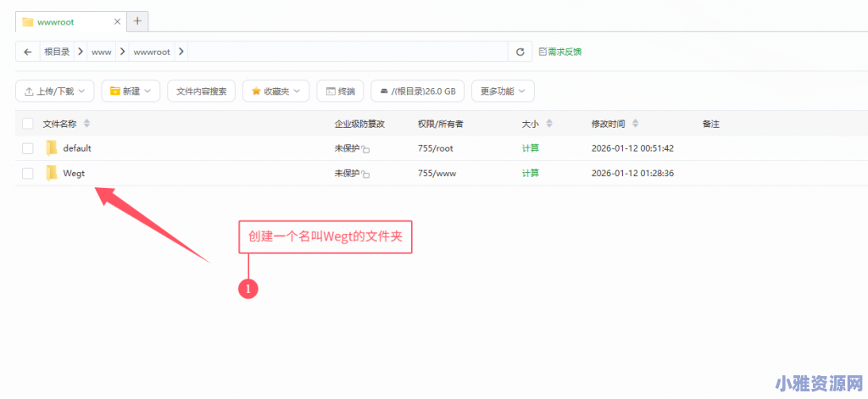Screen dimensions: 868x399
Task: Check the default folder checkbox
Action: pyautogui.click(x=28, y=148)
